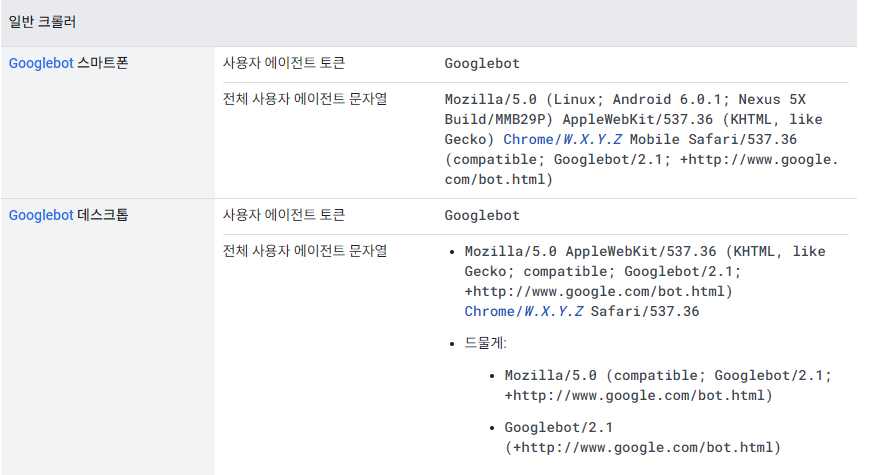Screen dimensions: 872x475
Task: Click the 데스크톱 word next to Googlebot
Action: [x=102, y=215]
